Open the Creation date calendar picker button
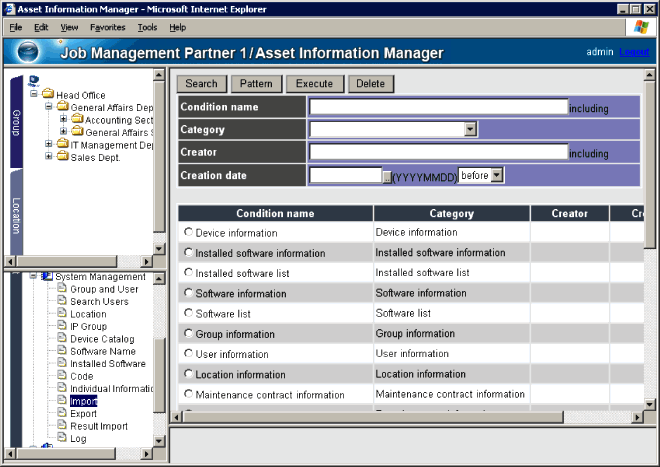 coord(387,176)
